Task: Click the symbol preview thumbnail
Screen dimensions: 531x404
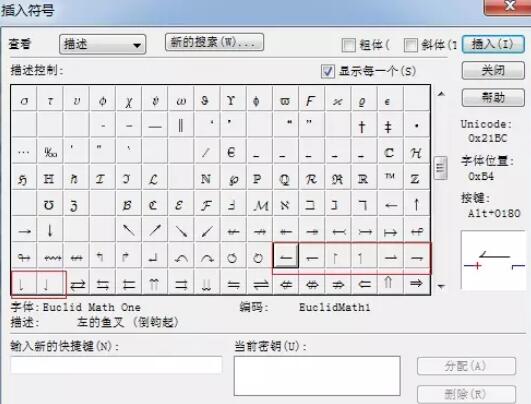Action: pyautogui.click(x=494, y=260)
